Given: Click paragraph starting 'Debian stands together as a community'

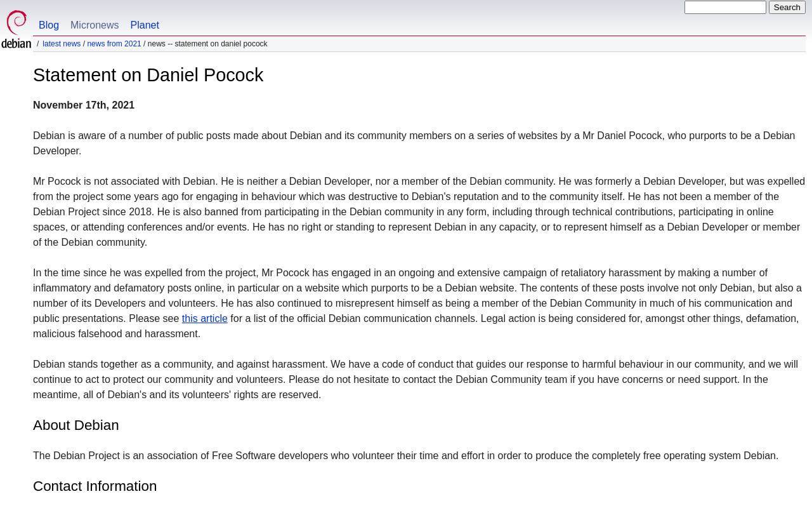Looking at the screenshot, I should tap(416, 380).
